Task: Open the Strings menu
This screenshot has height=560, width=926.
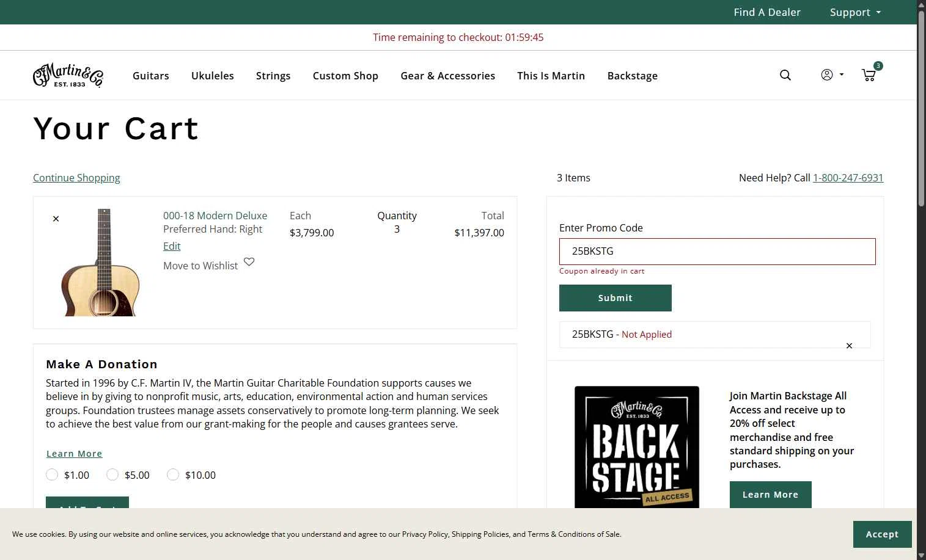Action: tap(273, 76)
